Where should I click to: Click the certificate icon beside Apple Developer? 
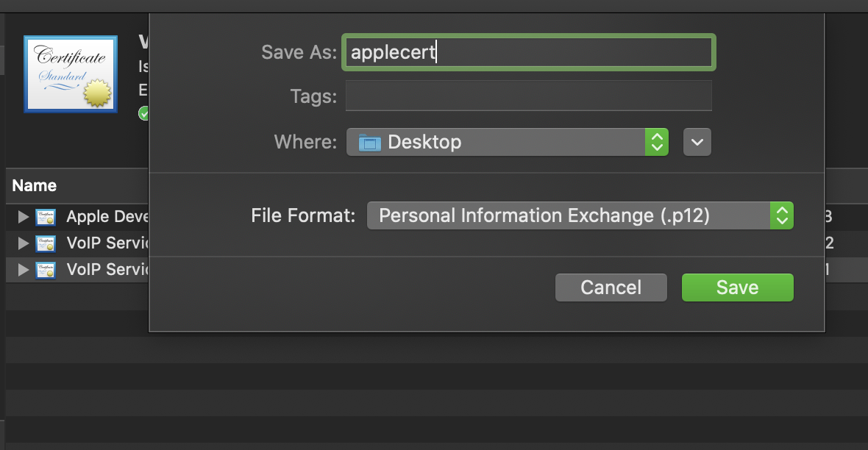(x=46, y=216)
